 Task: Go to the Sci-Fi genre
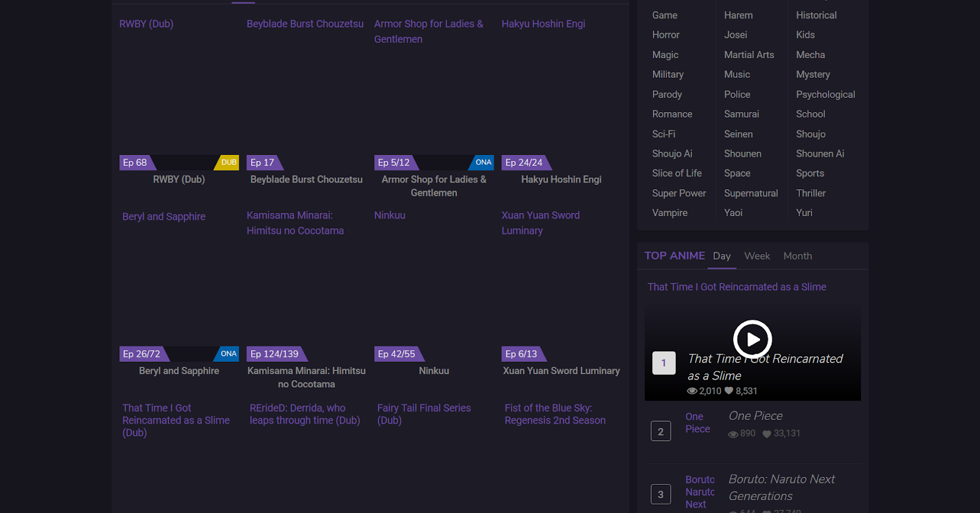(x=663, y=134)
